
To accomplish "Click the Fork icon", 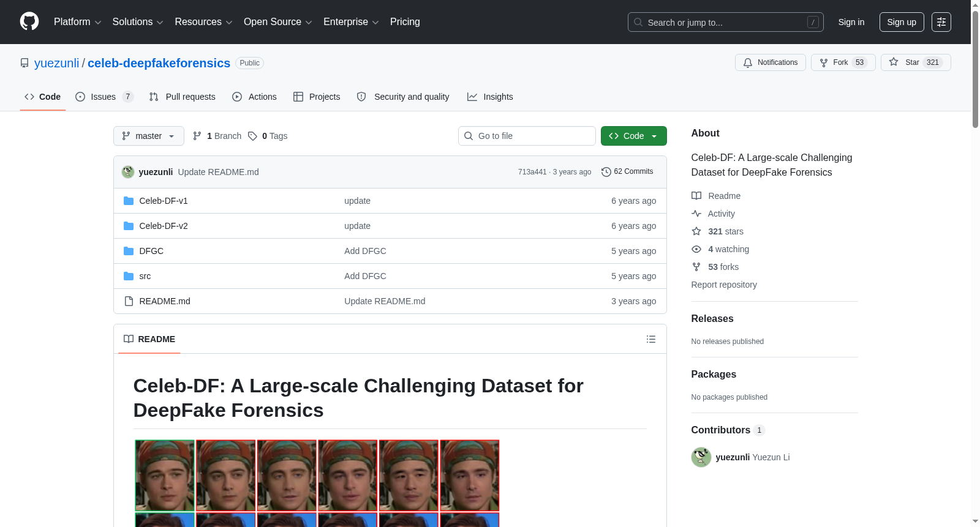I will coord(824,62).
